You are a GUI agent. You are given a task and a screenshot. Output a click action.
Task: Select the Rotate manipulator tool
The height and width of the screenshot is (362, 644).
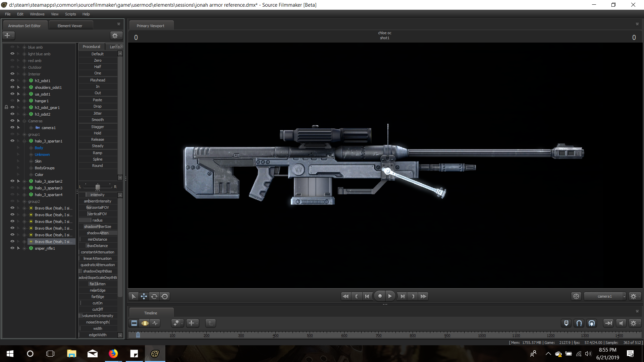tap(154, 296)
